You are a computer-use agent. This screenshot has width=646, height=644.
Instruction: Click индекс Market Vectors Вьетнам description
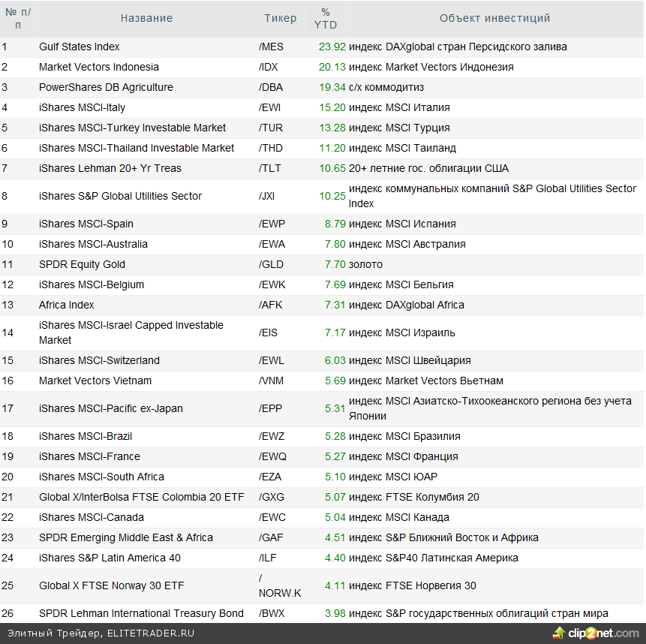point(426,381)
